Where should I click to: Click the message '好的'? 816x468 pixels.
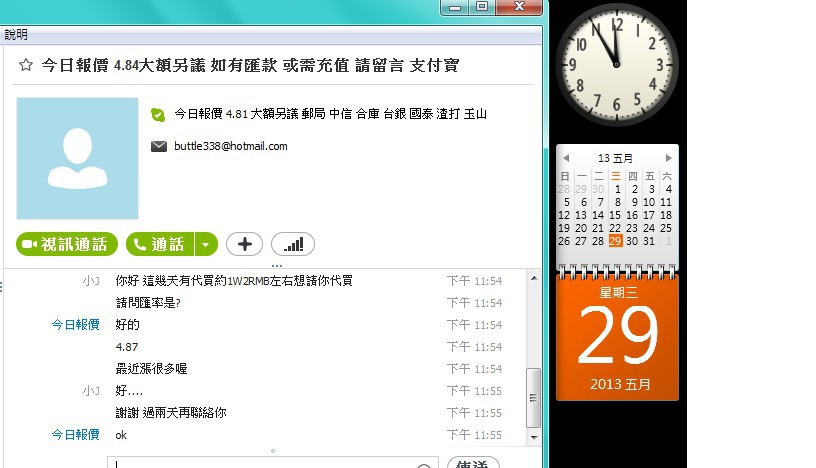coord(128,325)
